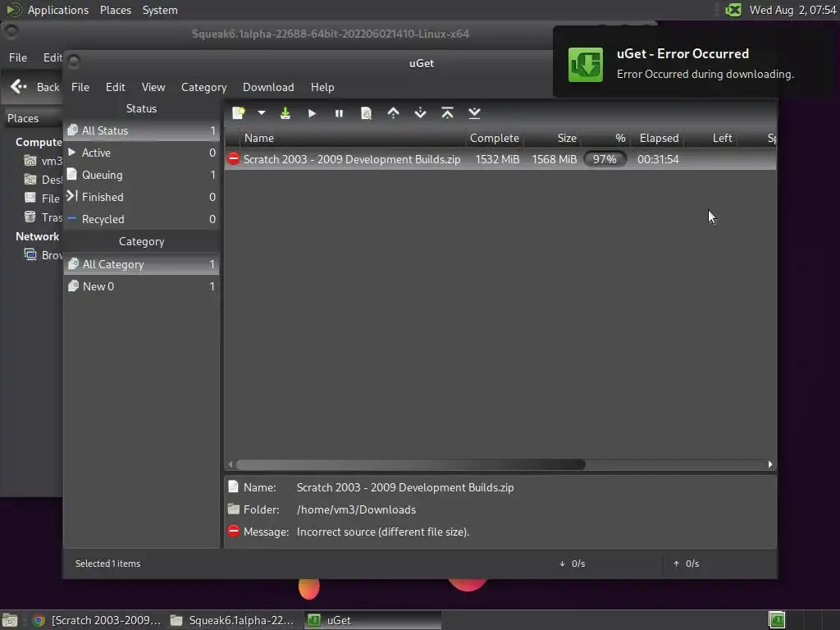This screenshot has width=840, height=630.
Task: Click the folder icon beside Folder in details pane
Action: coord(233,509)
